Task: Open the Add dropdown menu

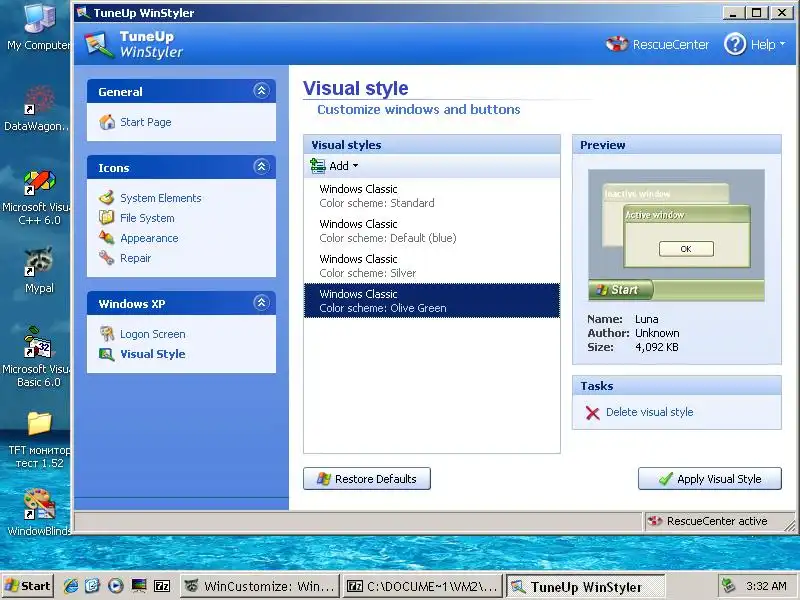Action: [335, 166]
